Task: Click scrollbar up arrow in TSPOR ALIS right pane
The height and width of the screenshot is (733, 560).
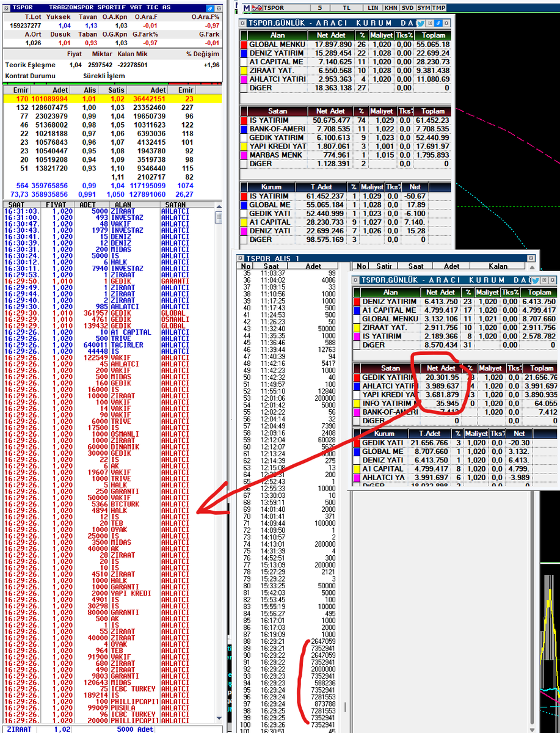Action: [531, 268]
